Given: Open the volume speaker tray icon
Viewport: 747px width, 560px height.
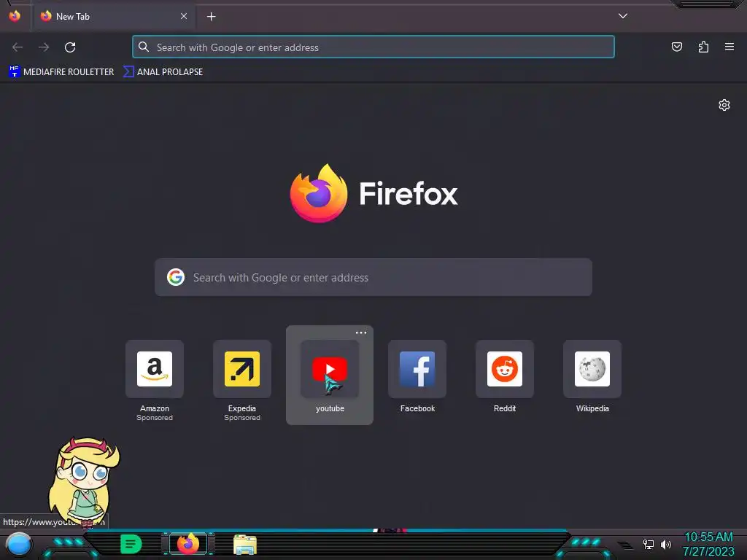Looking at the screenshot, I should point(665,544).
